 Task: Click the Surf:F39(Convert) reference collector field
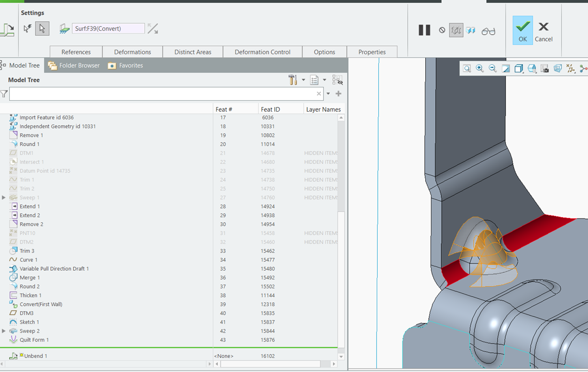109,28
